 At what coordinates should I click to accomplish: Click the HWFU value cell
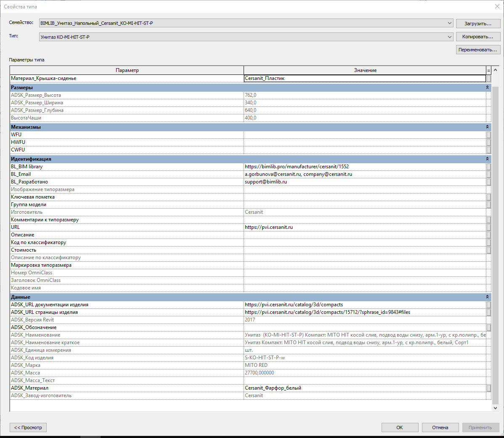(x=365, y=142)
